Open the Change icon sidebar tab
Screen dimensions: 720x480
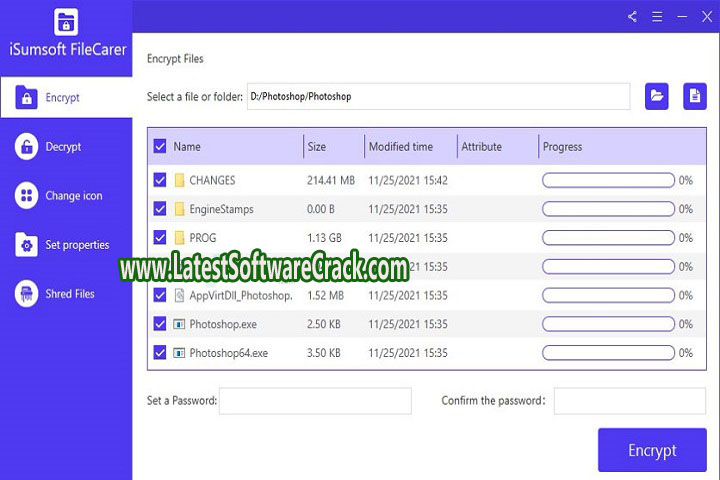pyautogui.click(x=67, y=196)
